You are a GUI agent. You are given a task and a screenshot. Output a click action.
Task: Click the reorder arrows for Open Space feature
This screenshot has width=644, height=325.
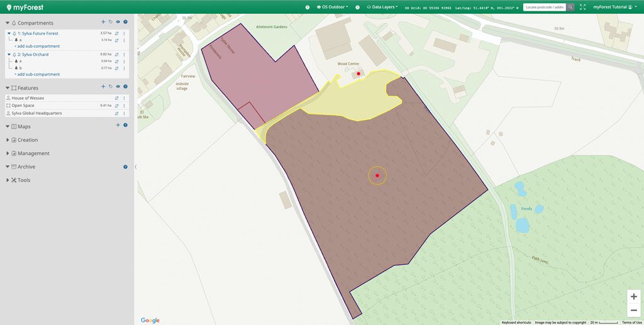click(117, 106)
